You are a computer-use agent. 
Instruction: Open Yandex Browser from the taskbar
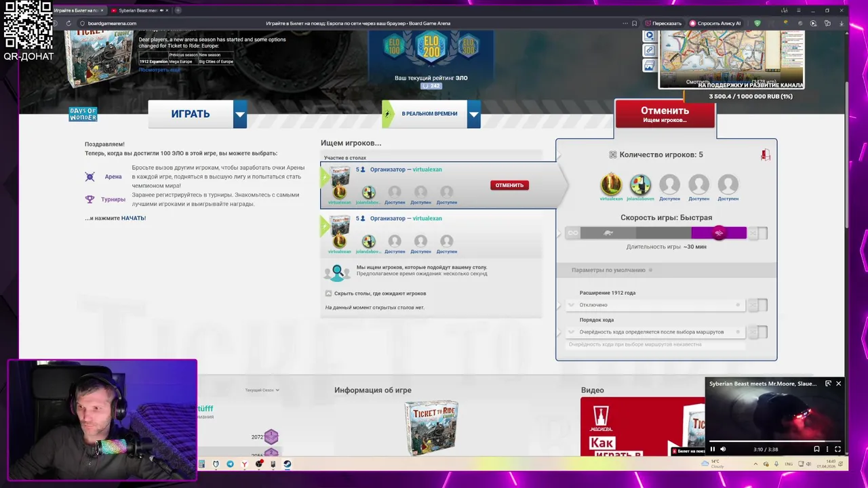(x=244, y=464)
